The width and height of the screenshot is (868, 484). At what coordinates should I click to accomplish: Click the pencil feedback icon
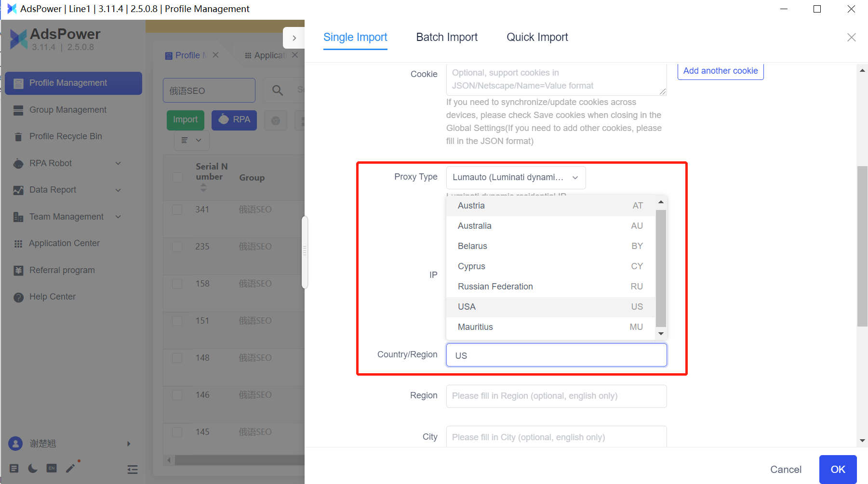[71, 468]
